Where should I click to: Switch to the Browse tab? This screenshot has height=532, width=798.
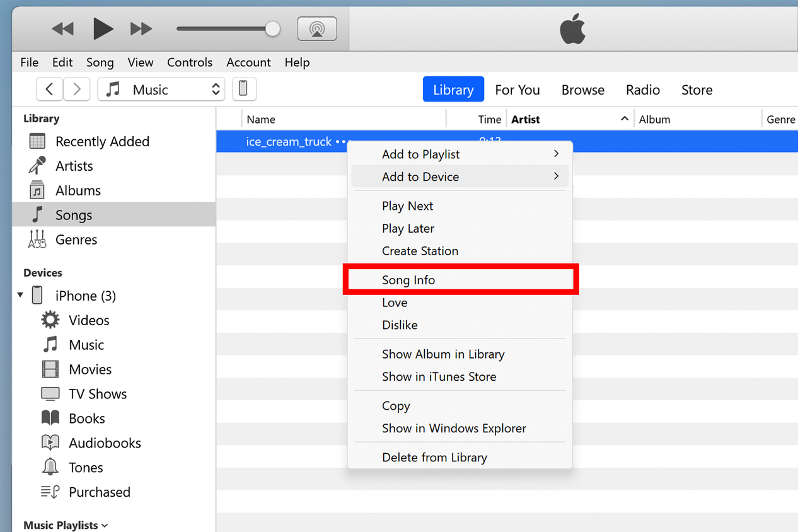coord(583,90)
